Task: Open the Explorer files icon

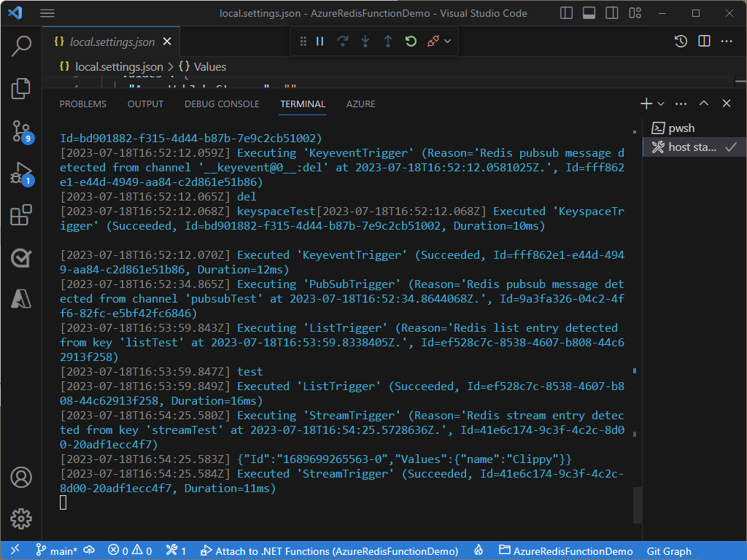Action: [21, 88]
